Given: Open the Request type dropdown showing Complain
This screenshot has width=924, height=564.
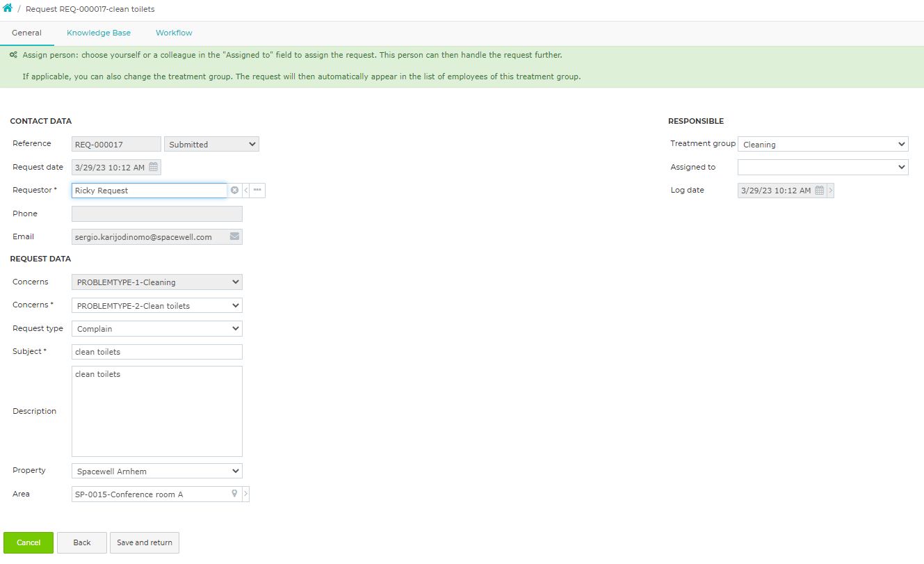Looking at the screenshot, I should pos(157,328).
